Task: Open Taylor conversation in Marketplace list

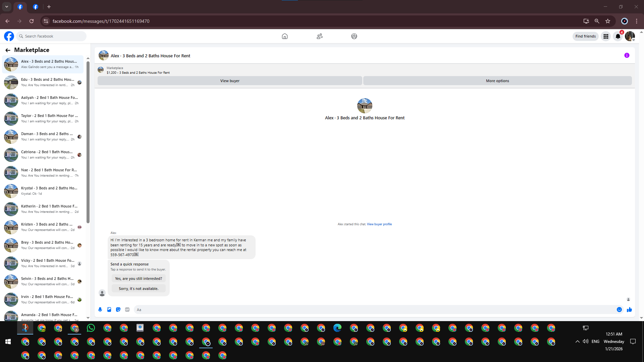Action: pyautogui.click(x=43, y=119)
